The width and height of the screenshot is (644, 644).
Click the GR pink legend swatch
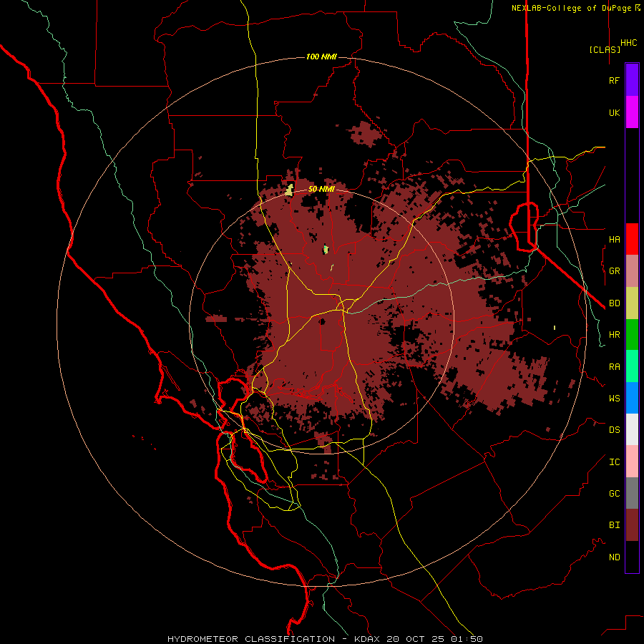coord(632,271)
